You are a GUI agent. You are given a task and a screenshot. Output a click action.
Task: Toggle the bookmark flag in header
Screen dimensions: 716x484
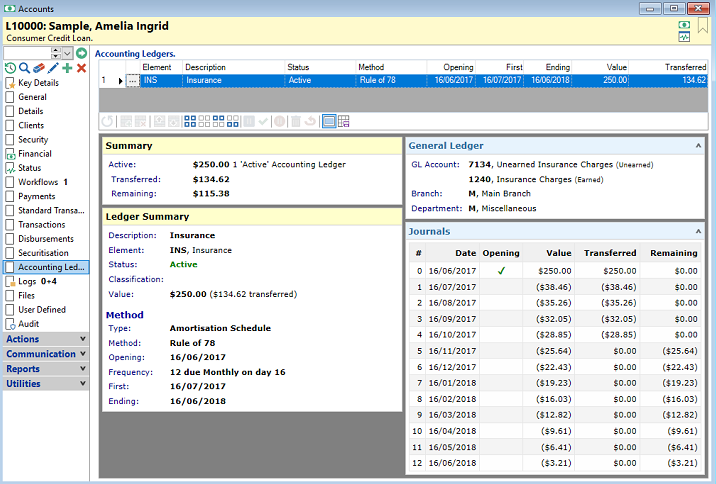[x=703, y=26]
